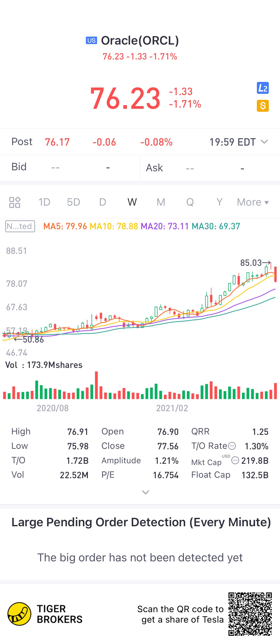Switch to the D daily chart tab
Viewport: 280px width, 644px height.
pos(103,202)
